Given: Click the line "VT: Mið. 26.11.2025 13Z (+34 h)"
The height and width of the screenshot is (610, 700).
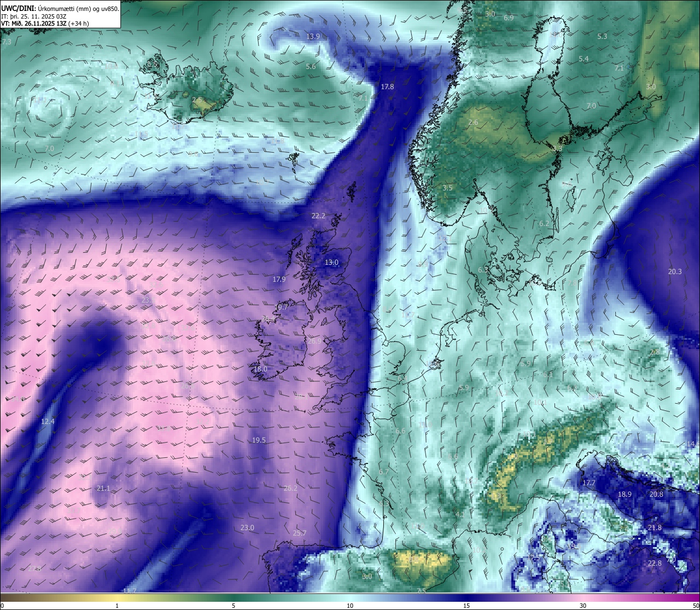Looking at the screenshot, I should coord(45,24).
